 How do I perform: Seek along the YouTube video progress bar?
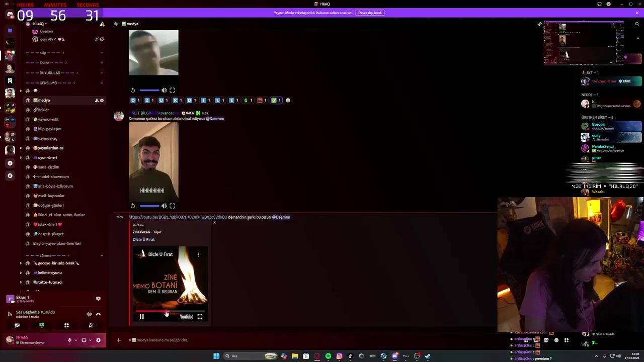point(170,311)
